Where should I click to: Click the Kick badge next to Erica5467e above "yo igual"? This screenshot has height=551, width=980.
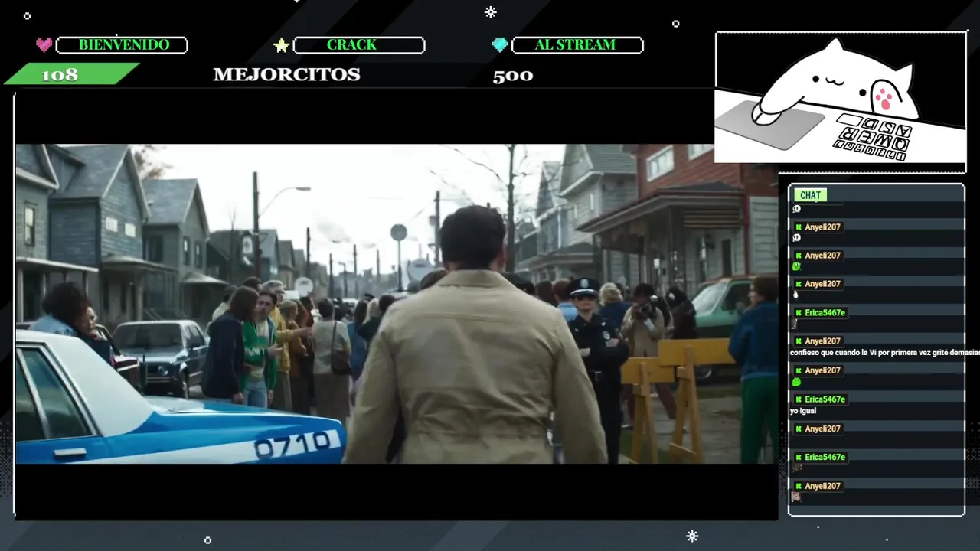click(799, 399)
